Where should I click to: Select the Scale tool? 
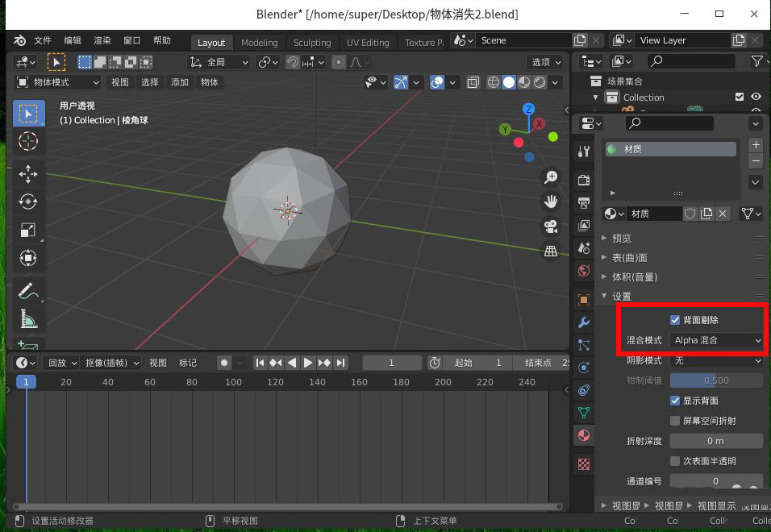pyautogui.click(x=28, y=230)
